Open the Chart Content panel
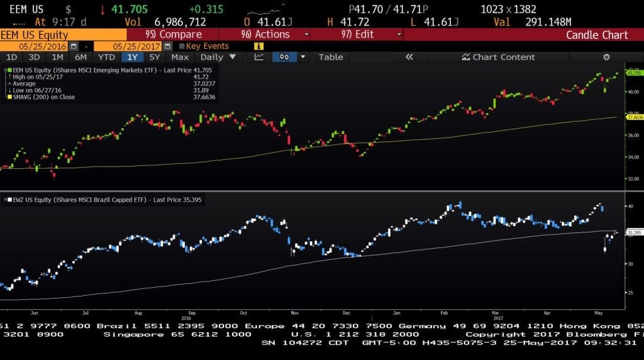The width and height of the screenshot is (644, 360). point(498,57)
